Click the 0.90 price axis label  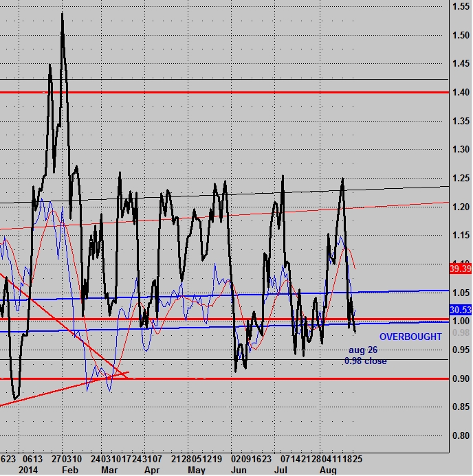(x=460, y=378)
